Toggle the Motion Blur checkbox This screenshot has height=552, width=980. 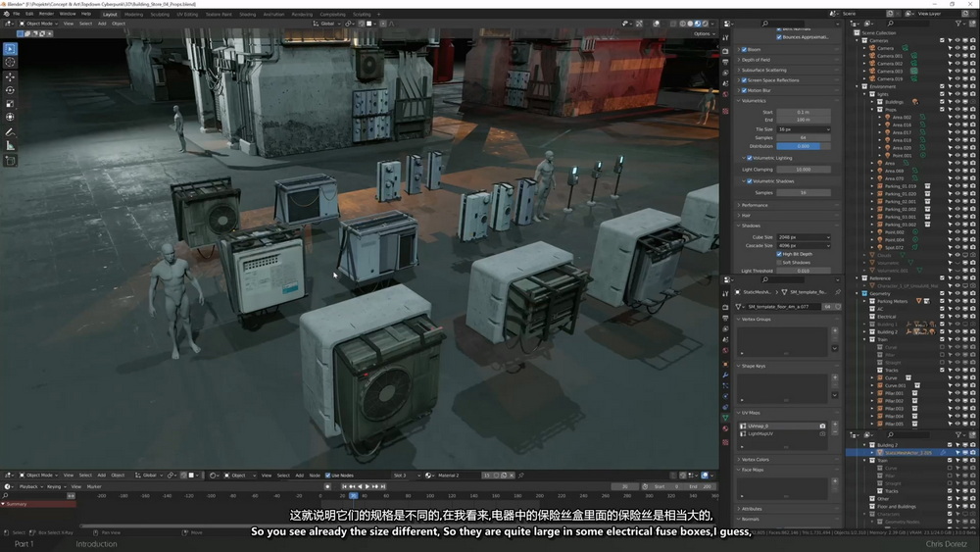(744, 90)
